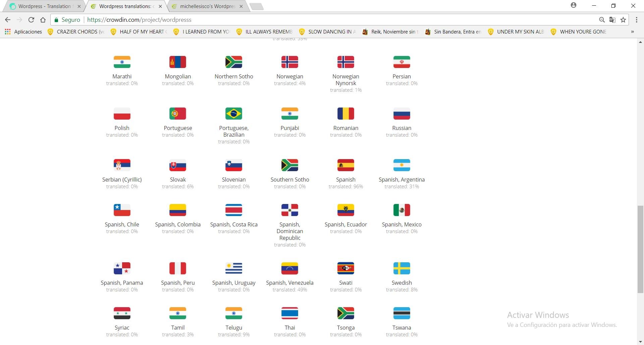Switch to michellesisco's Wordpress tab
Image resolution: width=644 pixels, height=345 pixels.
pos(207,6)
